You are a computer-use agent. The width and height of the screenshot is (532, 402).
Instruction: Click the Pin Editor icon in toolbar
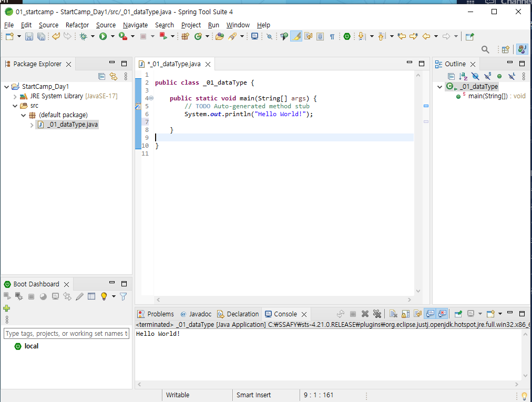coord(469,36)
